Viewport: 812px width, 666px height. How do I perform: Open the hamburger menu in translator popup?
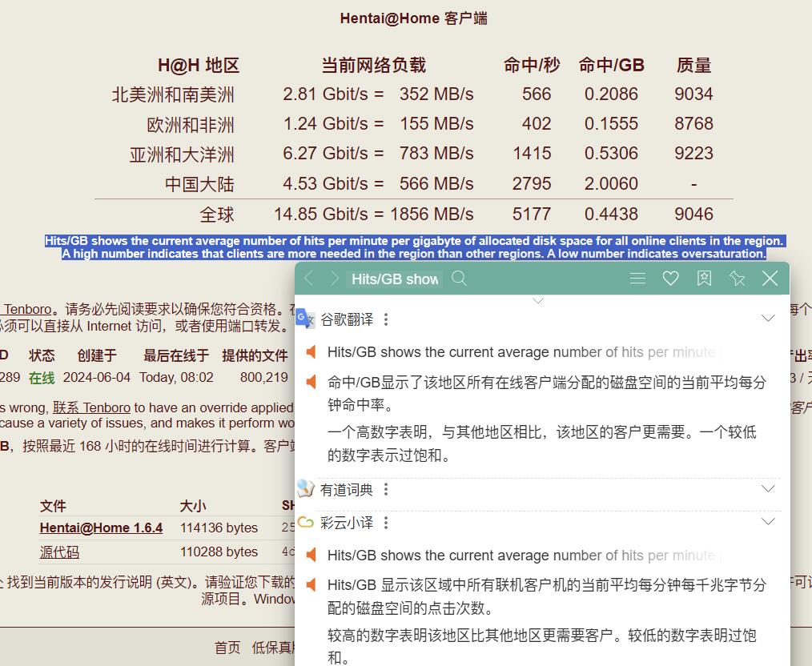tap(637, 279)
